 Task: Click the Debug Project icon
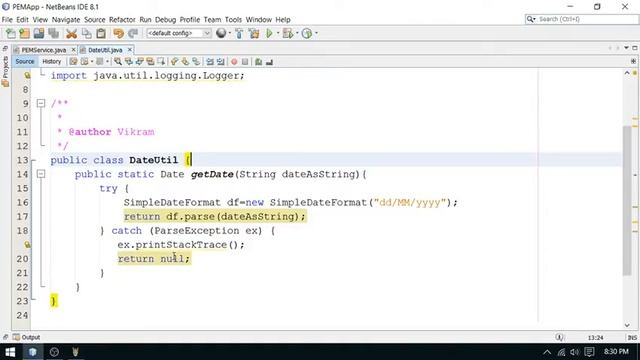click(x=288, y=33)
